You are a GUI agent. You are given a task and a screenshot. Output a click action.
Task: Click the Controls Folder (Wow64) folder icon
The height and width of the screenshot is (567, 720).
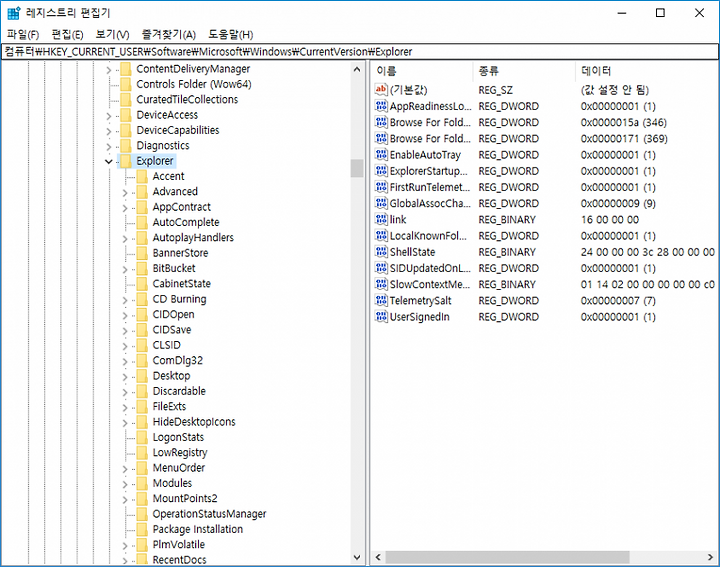tap(126, 84)
